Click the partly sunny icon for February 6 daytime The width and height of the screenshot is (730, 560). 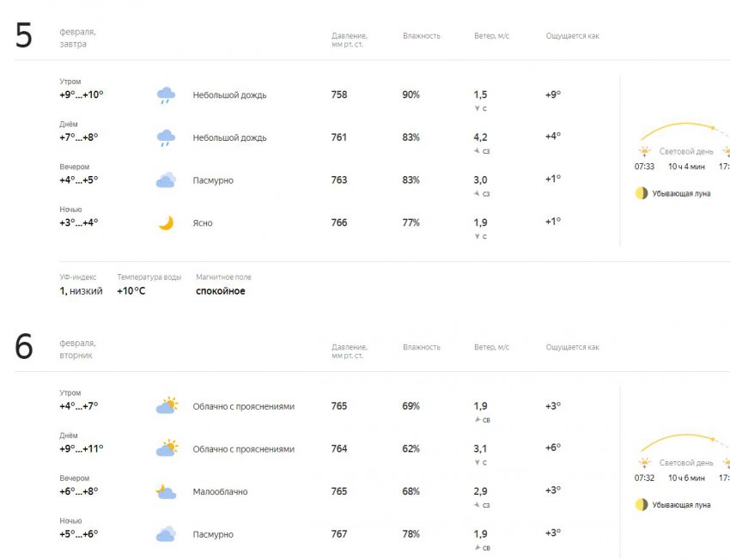coord(167,449)
